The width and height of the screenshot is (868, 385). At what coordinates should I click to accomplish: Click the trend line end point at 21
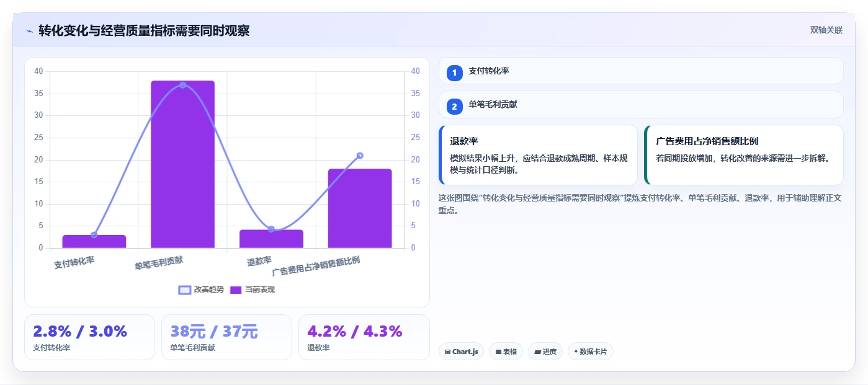pos(360,156)
